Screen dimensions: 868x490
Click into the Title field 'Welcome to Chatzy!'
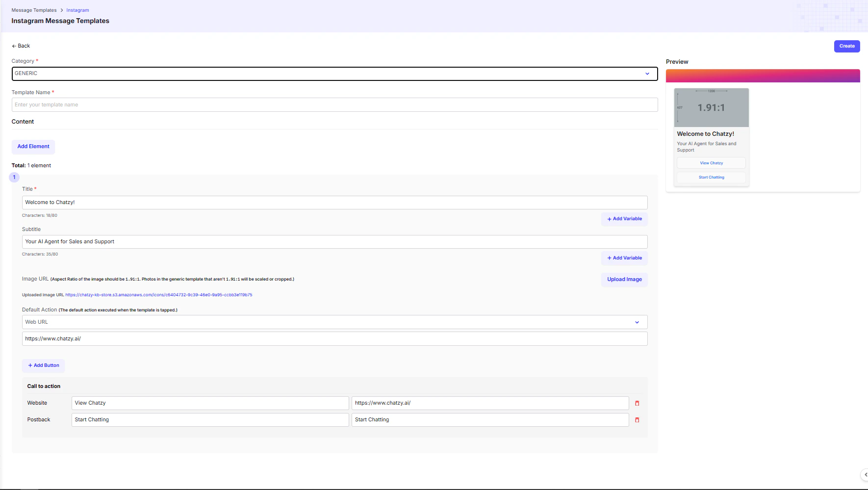point(334,203)
